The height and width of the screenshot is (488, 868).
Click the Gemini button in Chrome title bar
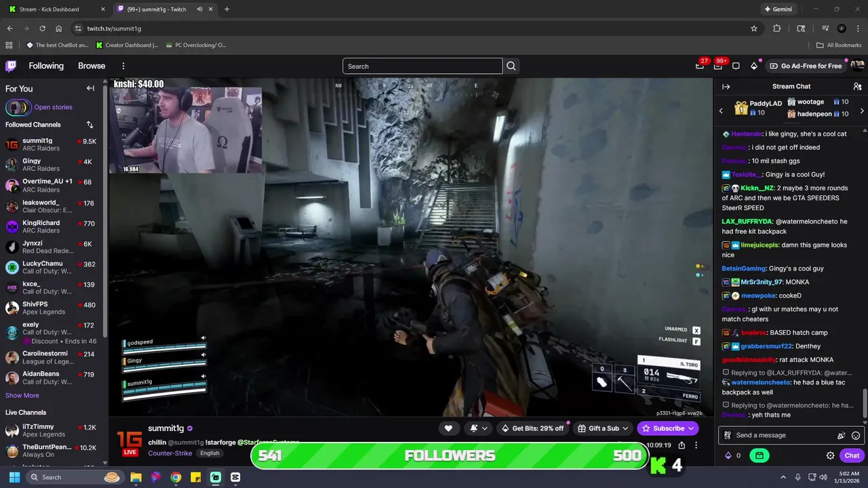[x=778, y=9]
